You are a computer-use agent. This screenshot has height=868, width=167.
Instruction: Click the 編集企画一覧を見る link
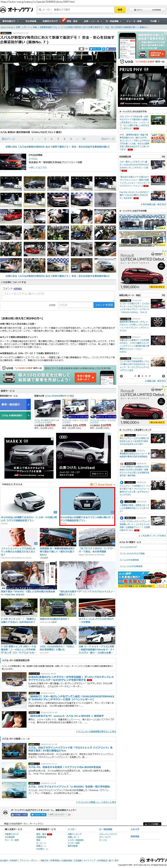(x=155, y=381)
